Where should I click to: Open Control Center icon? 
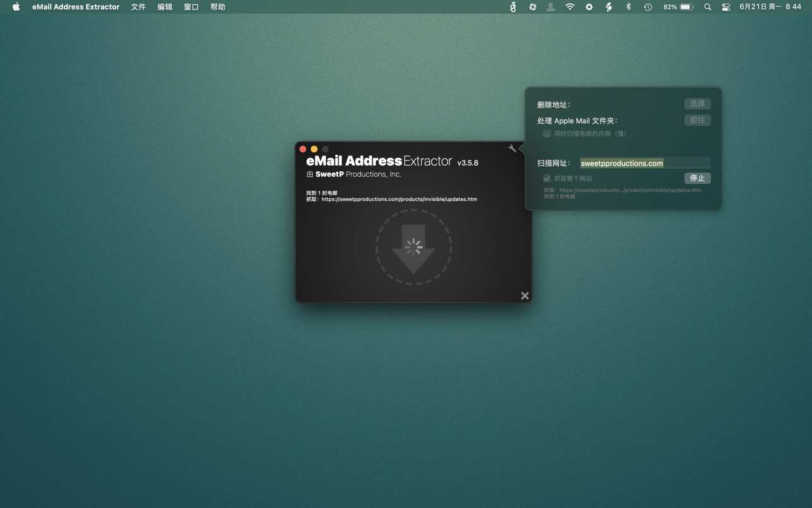click(726, 7)
